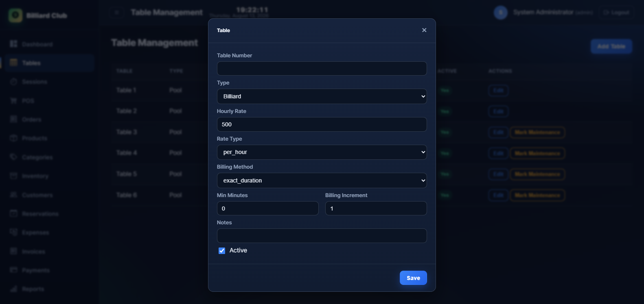Click the Reports chart icon in the sidebar
The height and width of the screenshot is (304, 644).
14,289
